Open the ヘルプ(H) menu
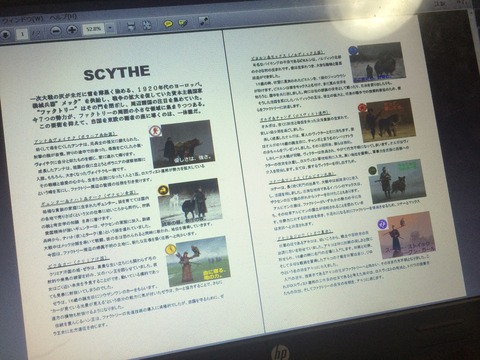Image resolution: width=480 pixels, height=360 pixels. pyautogui.click(x=63, y=17)
